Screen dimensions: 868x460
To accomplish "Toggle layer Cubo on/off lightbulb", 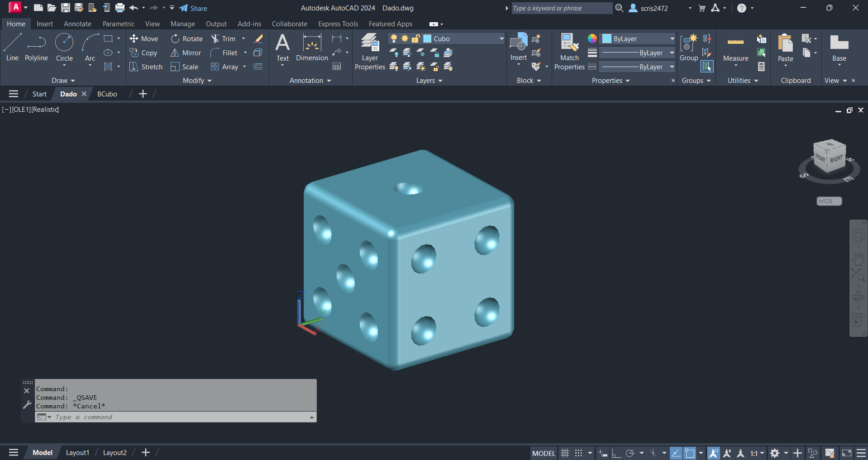I will pyautogui.click(x=394, y=38).
